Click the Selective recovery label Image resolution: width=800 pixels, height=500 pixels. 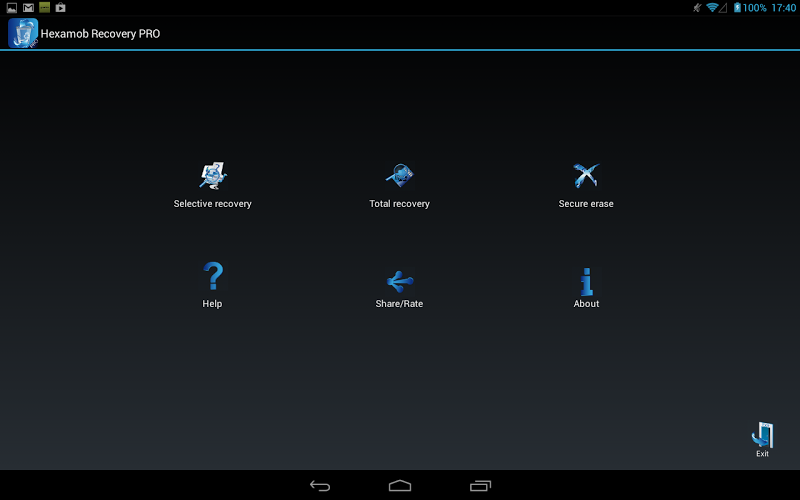click(212, 204)
